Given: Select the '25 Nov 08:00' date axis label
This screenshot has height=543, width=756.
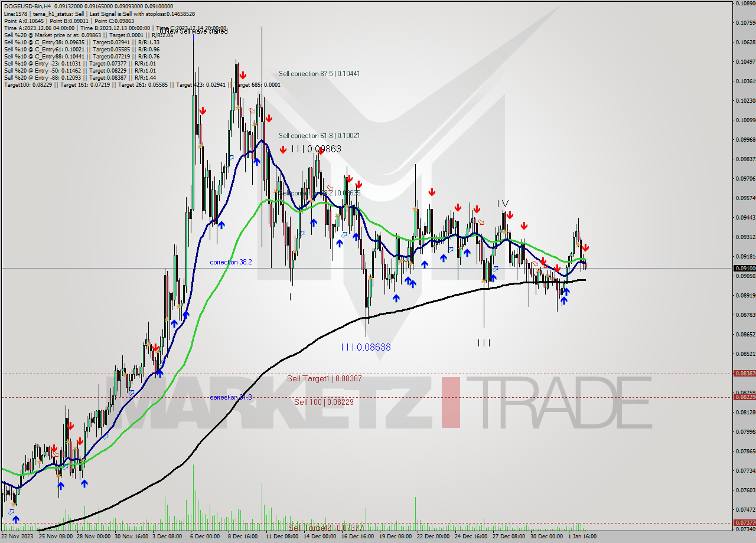Looking at the screenshot, I should click(x=56, y=537).
